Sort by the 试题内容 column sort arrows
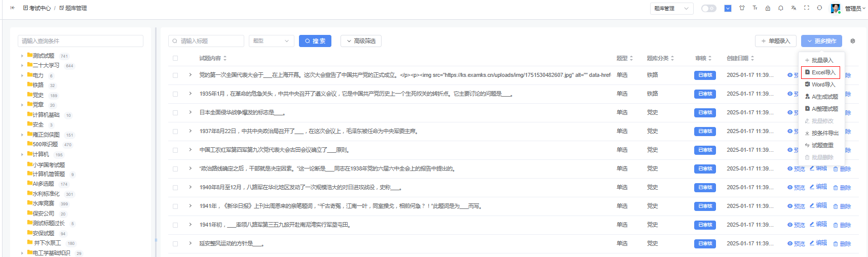The width and height of the screenshot is (868, 257). pyautogui.click(x=225, y=58)
